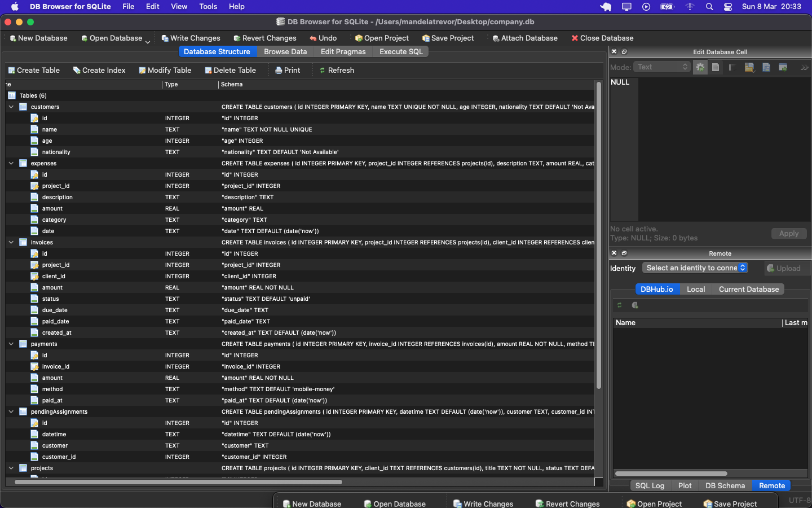Screen dimensions: 812x508
Task: Click the refresh icon in Remote panel
Action: click(x=619, y=305)
